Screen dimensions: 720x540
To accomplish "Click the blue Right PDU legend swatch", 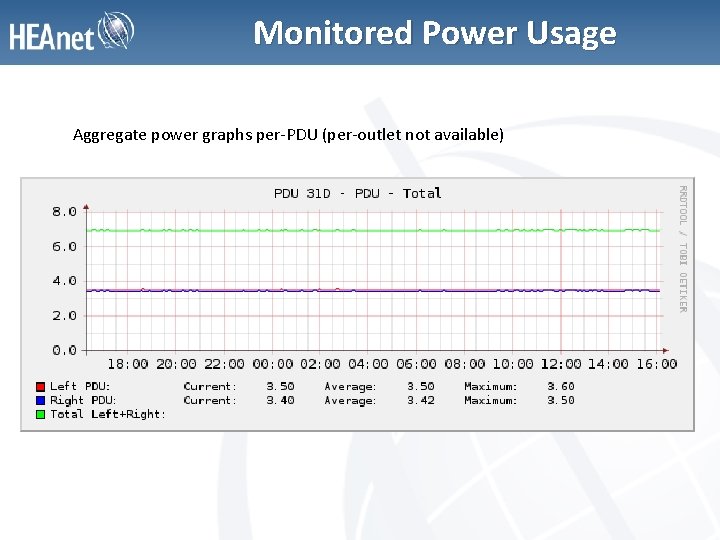I will point(40,400).
